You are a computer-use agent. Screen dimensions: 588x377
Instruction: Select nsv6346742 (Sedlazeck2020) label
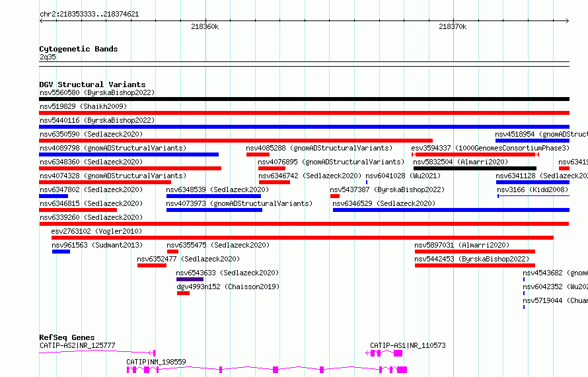(x=310, y=176)
